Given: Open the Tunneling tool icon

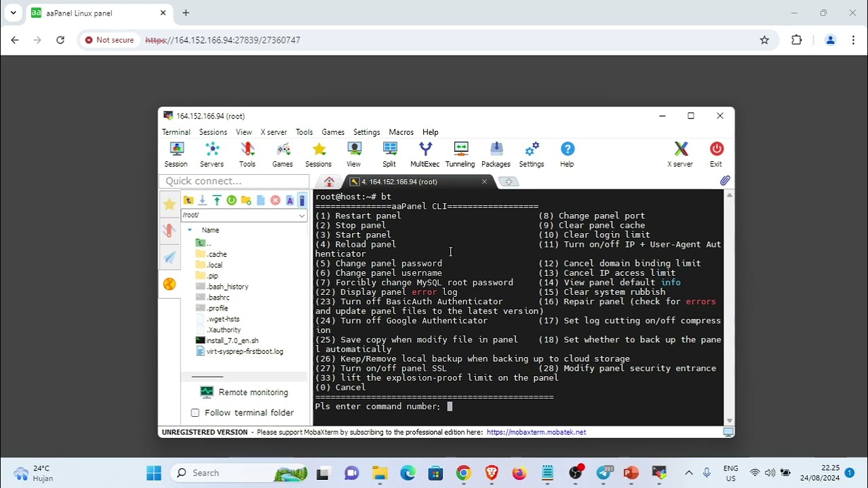Looking at the screenshot, I should pyautogui.click(x=460, y=155).
